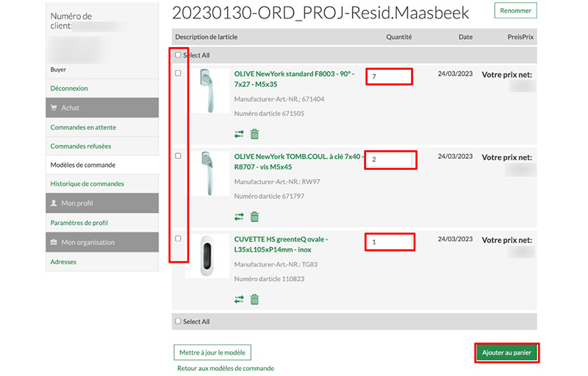Screen dimensions: 588x376
Task: Delete the OLIVE NewYork TOMB.COUL. item
Action: (x=255, y=216)
